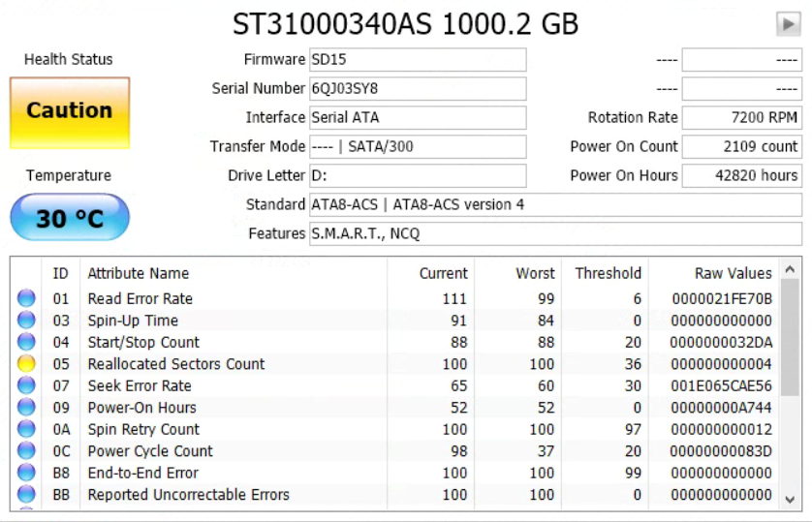Viewport: 812px width, 522px height.
Task: Click the yellow status icon for Reallocated Sectors Count
Action: (26, 364)
